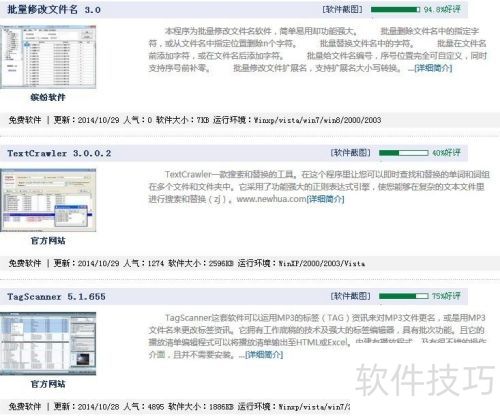The width and height of the screenshot is (500, 417).
Task: Click the 75% rating bar
Action: tap(404, 296)
